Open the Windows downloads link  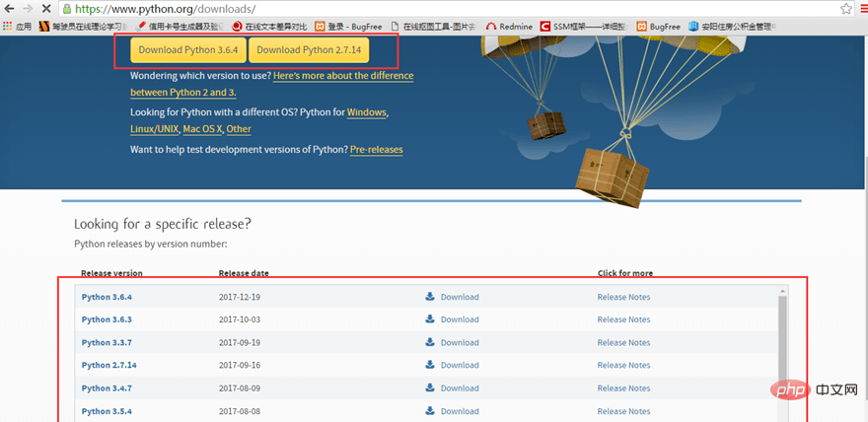367,112
